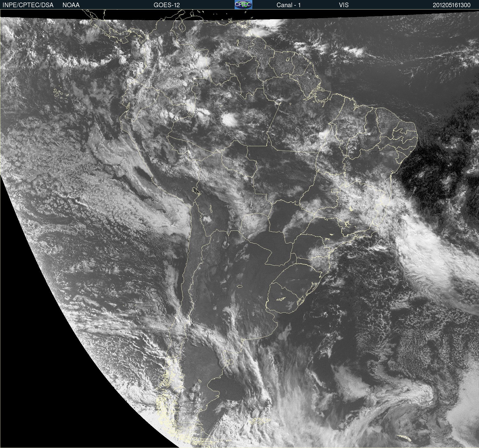
Task: Click the satellite image of South America
Action: [x=239, y=229]
